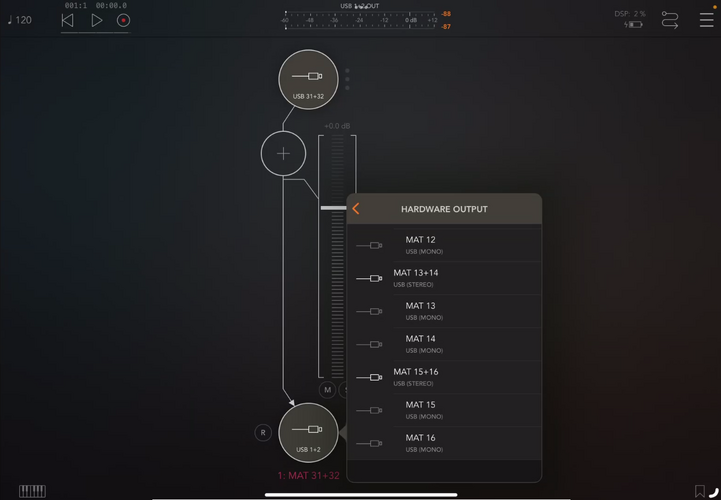Open the routing signal-flow icon
Image resolution: width=721 pixels, height=500 pixels.
click(670, 20)
